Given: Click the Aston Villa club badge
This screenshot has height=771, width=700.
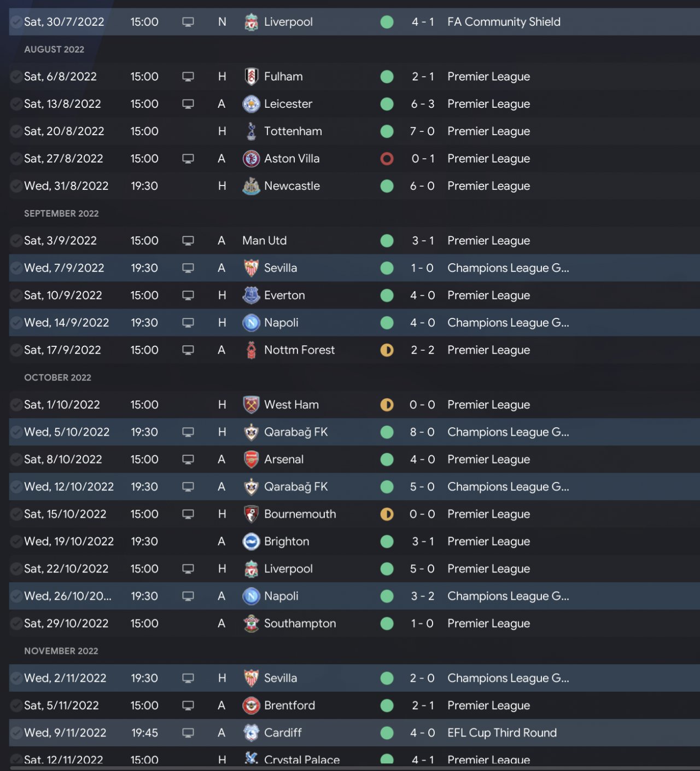Looking at the screenshot, I should (x=251, y=159).
